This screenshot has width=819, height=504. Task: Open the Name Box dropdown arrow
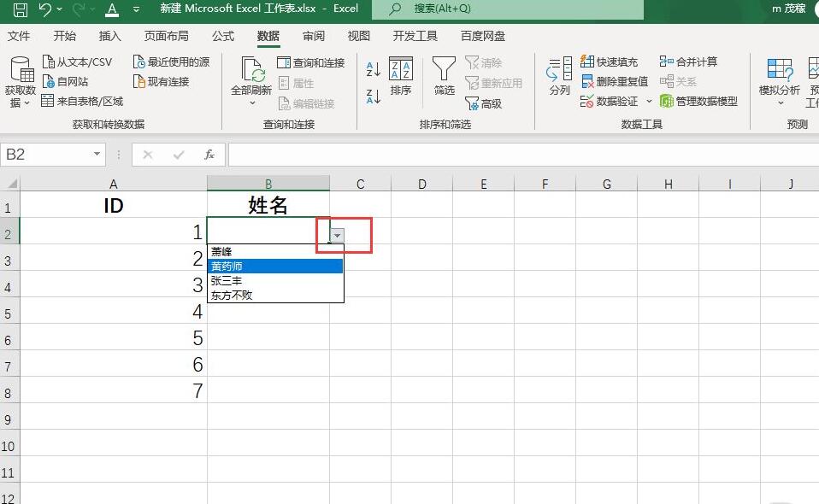click(x=96, y=155)
